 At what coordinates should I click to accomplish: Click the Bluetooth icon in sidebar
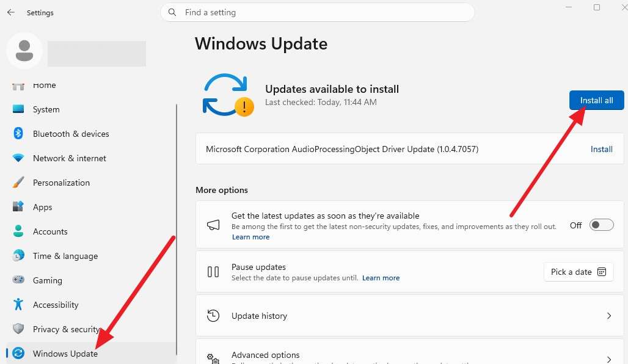tap(18, 133)
